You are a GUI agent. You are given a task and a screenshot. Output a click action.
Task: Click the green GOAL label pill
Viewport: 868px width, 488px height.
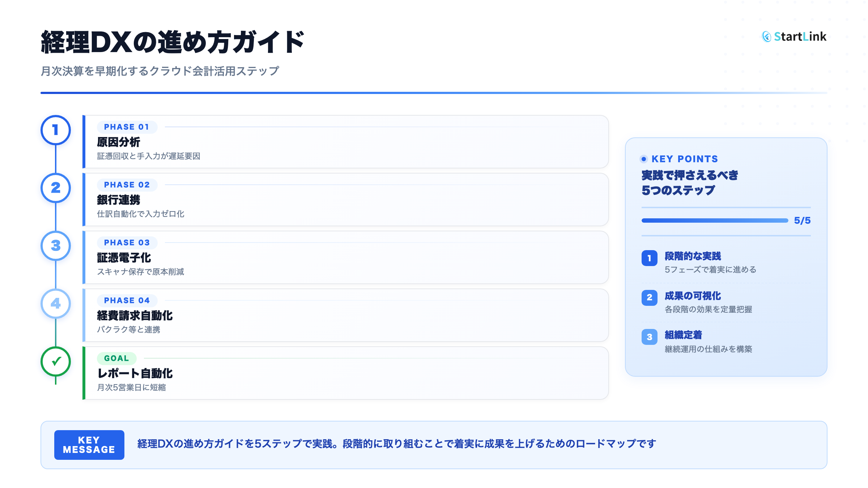pos(116,359)
